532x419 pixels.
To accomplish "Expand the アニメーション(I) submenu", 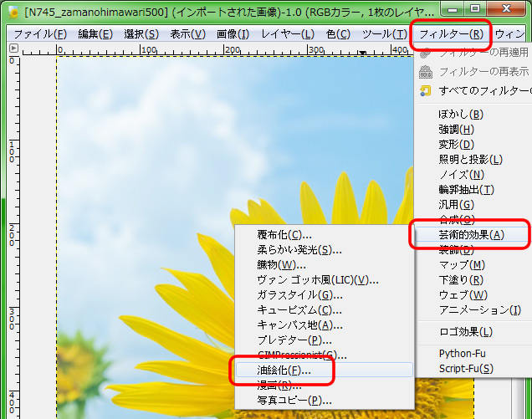I will coord(474,310).
